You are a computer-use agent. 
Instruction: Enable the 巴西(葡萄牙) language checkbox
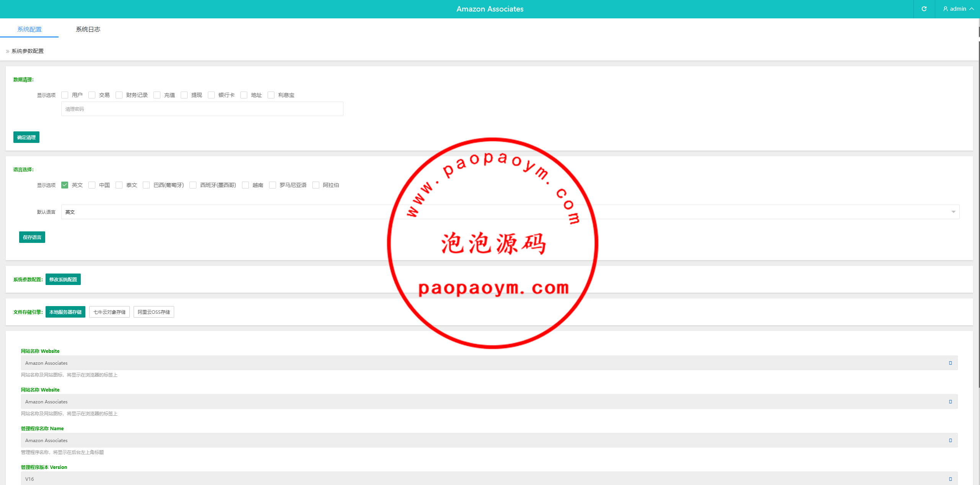point(146,185)
